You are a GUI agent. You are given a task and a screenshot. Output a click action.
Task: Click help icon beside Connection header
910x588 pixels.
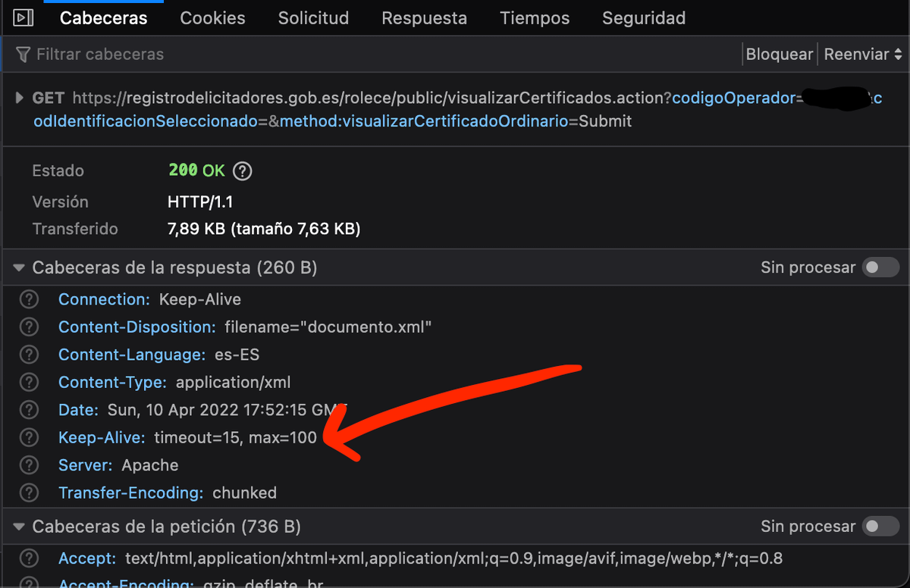pyautogui.click(x=29, y=299)
